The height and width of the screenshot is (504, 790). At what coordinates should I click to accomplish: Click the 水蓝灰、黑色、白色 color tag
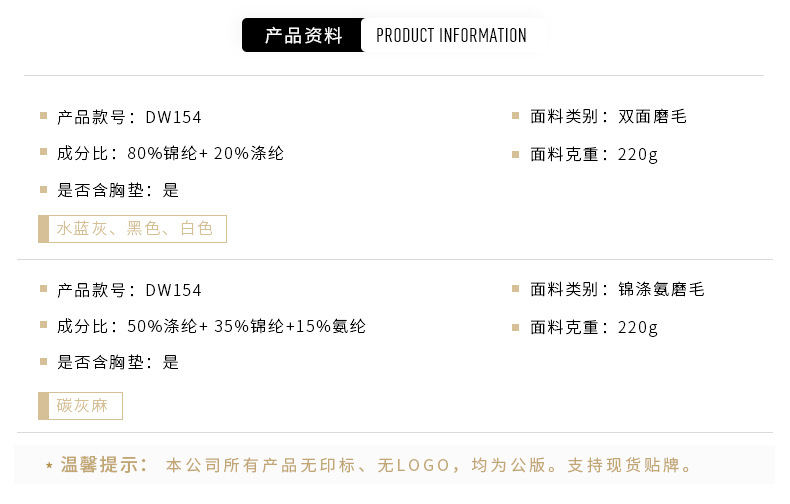pos(136,229)
